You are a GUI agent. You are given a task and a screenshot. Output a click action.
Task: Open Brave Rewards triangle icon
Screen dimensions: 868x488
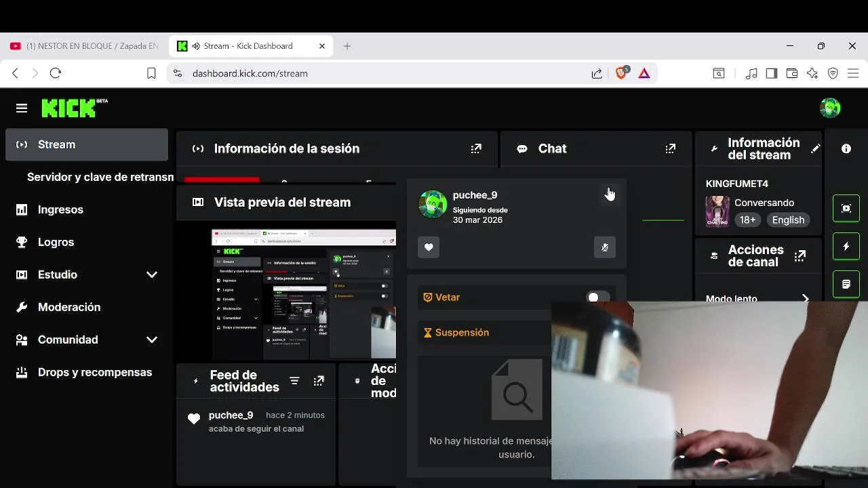(x=644, y=73)
